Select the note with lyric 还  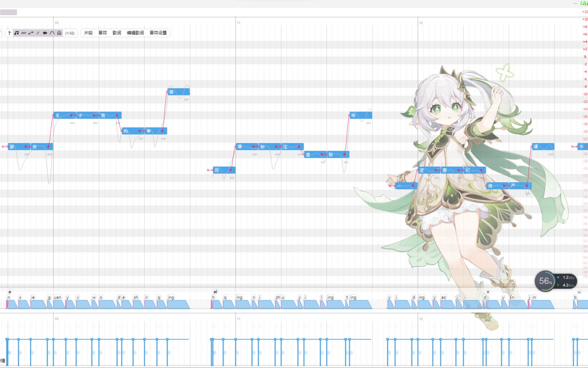tap(224, 170)
